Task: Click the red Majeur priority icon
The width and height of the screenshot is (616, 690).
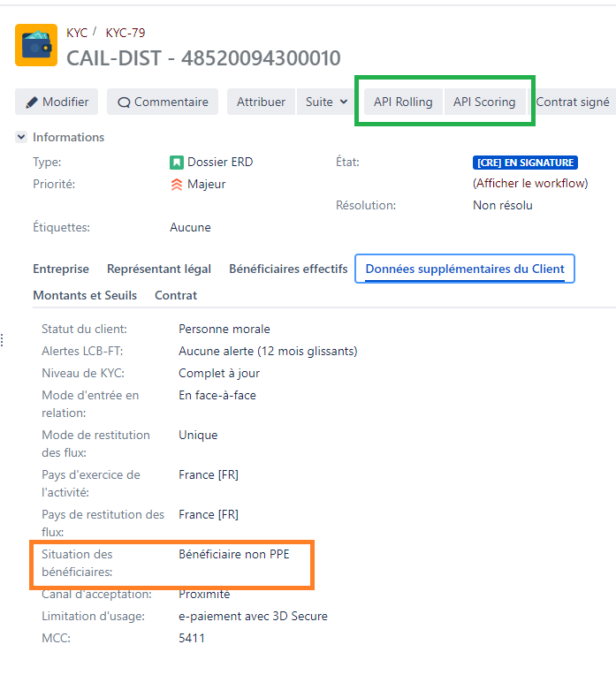Action: click(177, 185)
